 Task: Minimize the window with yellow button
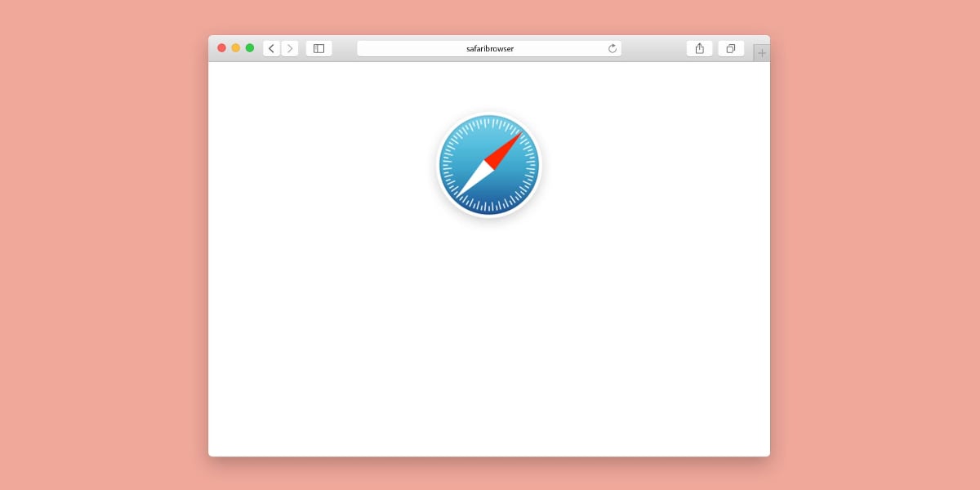point(236,48)
